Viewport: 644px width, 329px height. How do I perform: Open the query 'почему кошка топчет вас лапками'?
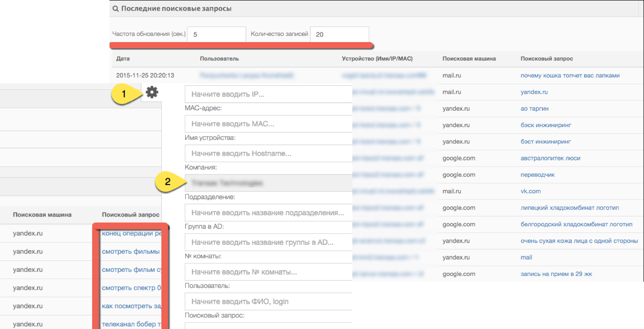(x=570, y=76)
